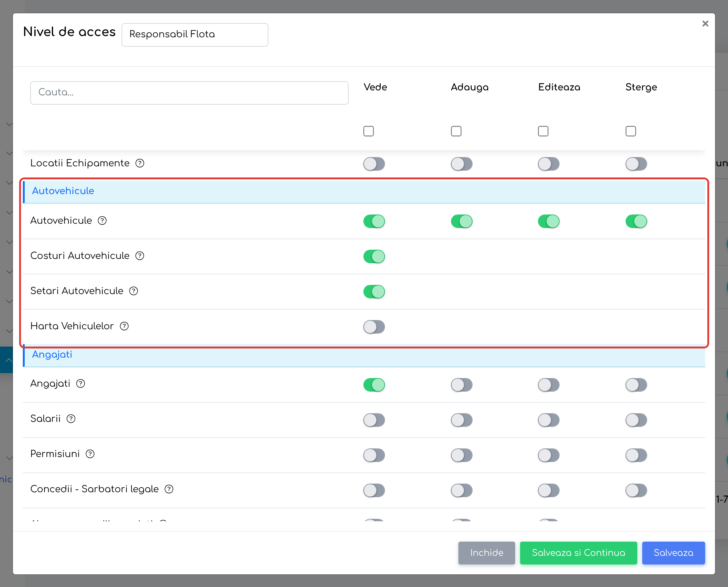728x587 pixels.
Task: Click the Editeaza column header
Action: (x=559, y=87)
